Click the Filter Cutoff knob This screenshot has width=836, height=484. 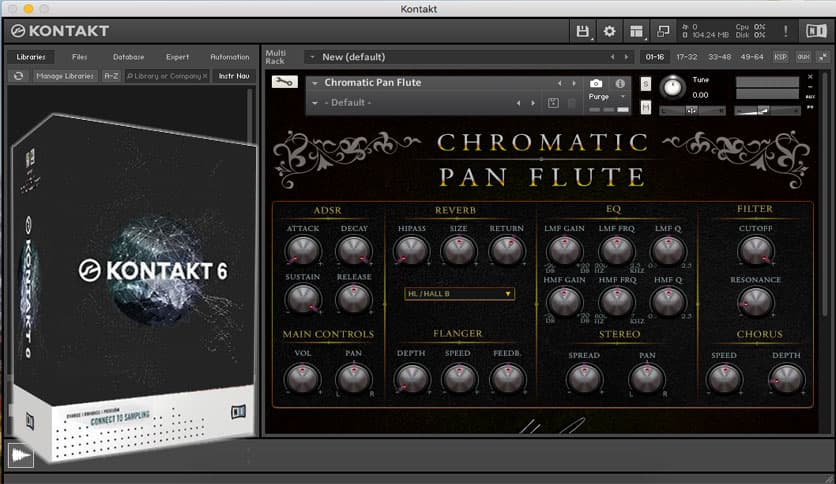tap(755, 251)
